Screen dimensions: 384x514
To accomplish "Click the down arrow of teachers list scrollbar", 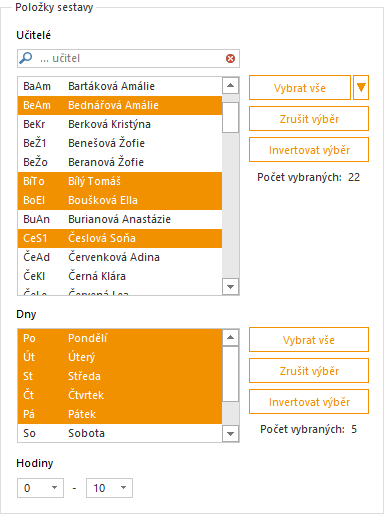I will point(230,287).
